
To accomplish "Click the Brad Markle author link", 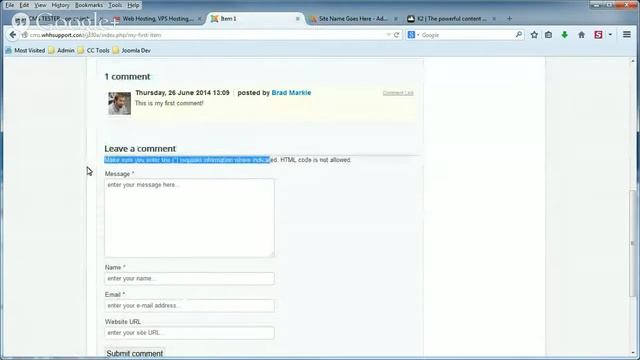I will pos(291,93).
